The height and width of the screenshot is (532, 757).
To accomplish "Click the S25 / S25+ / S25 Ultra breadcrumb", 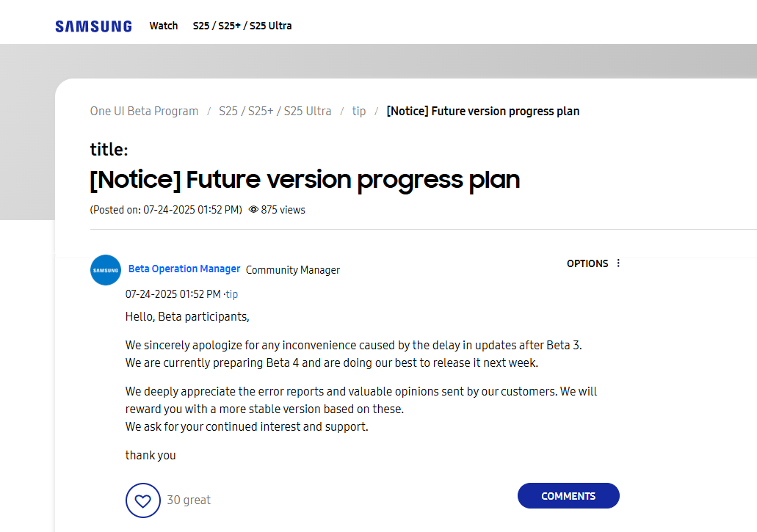I will [x=275, y=111].
